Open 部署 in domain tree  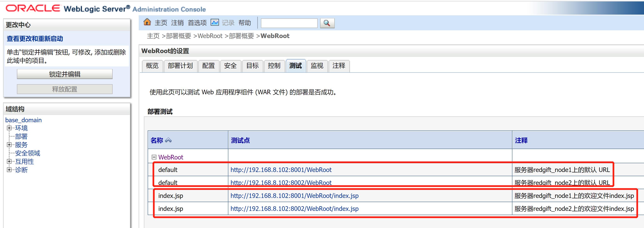tap(21, 136)
